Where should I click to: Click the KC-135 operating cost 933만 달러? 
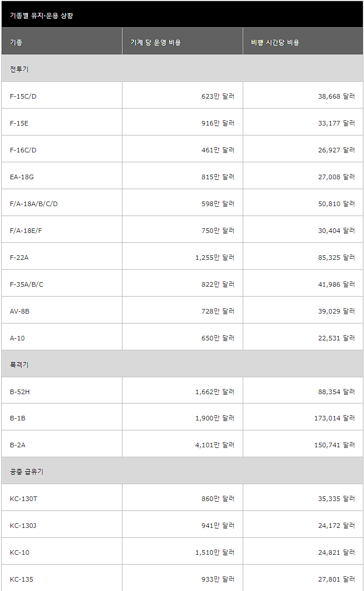tap(218, 579)
